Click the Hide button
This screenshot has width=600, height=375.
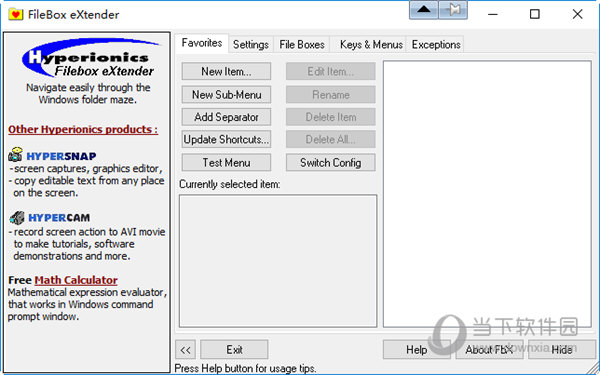(562, 349)
